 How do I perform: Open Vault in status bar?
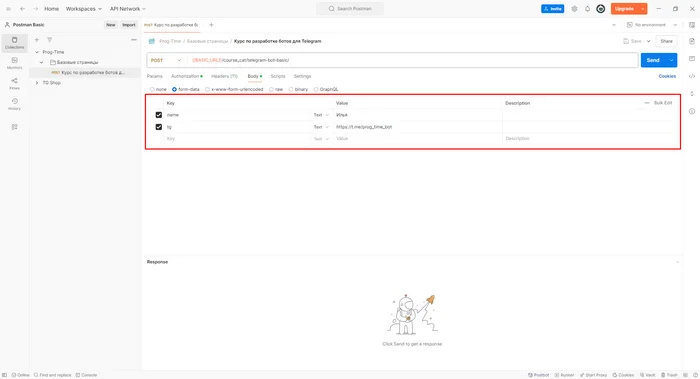click(x=647, y=375)
